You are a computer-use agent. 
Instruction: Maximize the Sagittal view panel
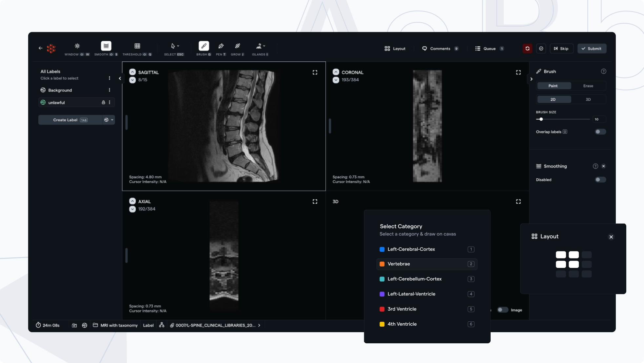click(x=315, y=72)
